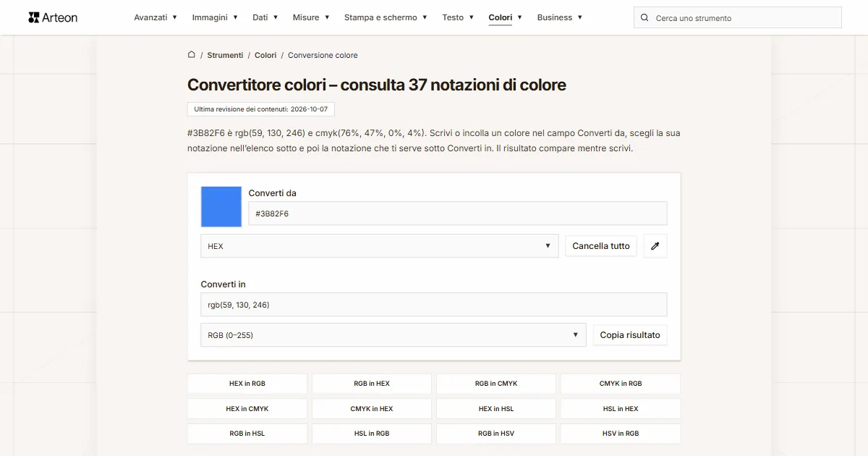Choose the HEX in CMYK shortcut
Viewport: 868px width, 456px height.
pyautogui.click(x=247, y=409)
